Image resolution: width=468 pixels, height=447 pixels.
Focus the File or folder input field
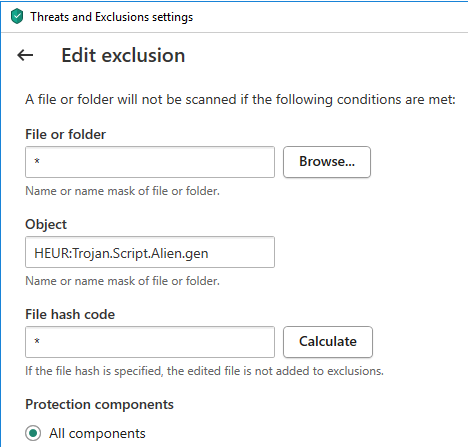click(150, 162)
